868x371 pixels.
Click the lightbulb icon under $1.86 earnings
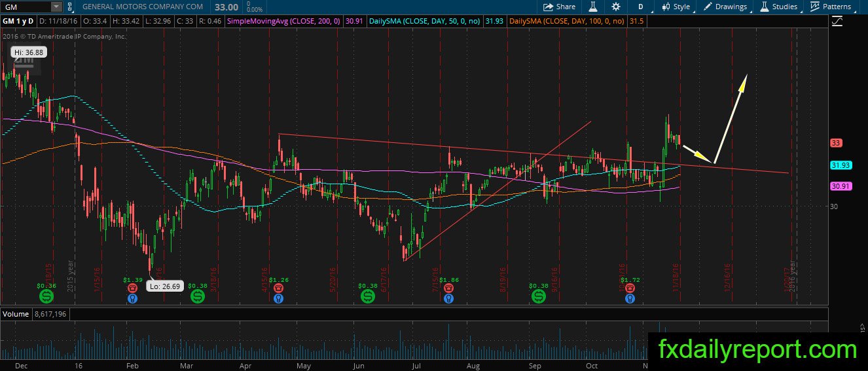[x=448, y=298]
